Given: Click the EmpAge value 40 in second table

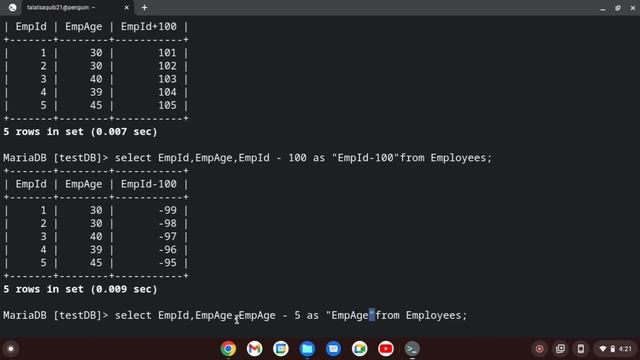Looking at the screenshot, I should click(x=96, y=236).
